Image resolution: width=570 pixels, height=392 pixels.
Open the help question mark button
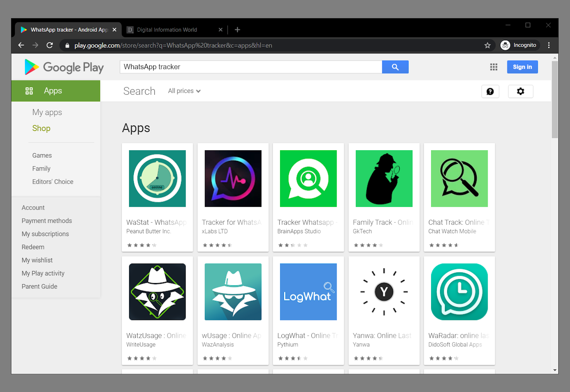(x=490, y=92)
